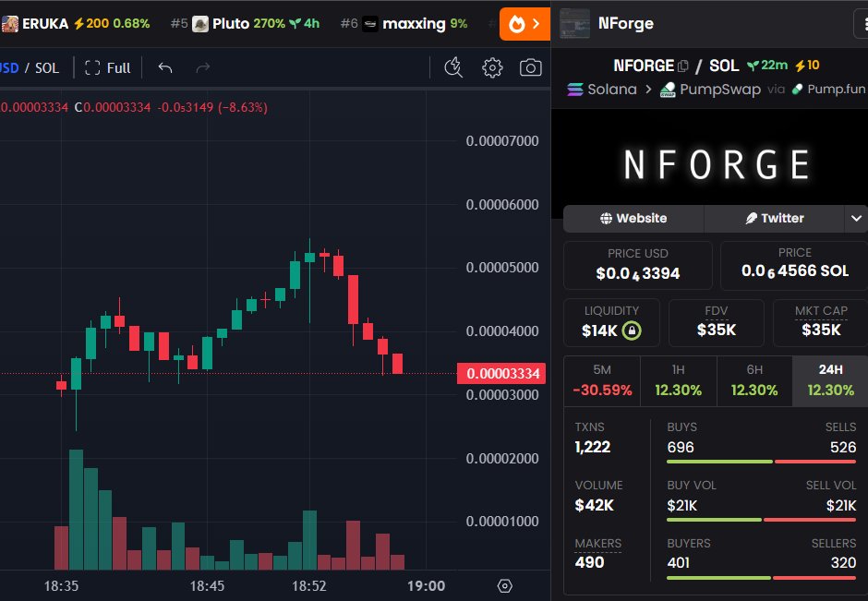Screen dimensions: 868x601
Task: Click the NForge token thumbnail
Action: [x=574, y=24]
